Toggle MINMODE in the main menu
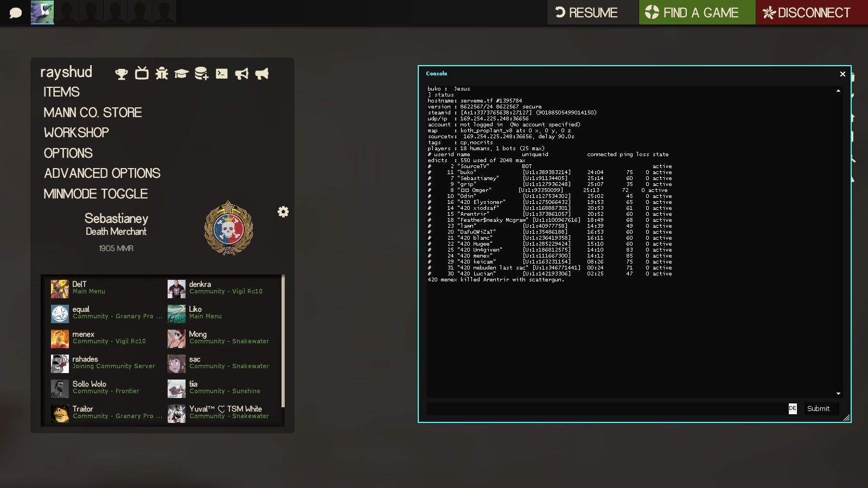 pos(95,194)
